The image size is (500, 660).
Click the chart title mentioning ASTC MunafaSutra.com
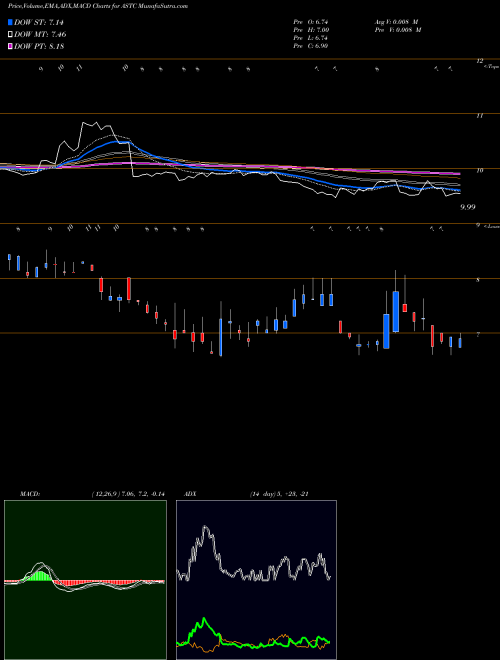point(98,6)
